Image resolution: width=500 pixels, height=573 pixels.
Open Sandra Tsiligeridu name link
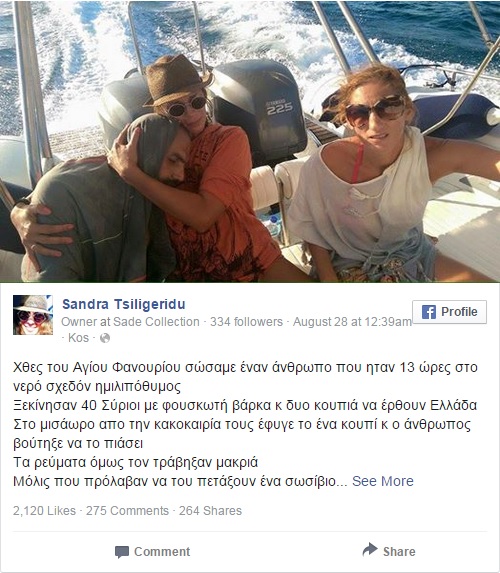click(124, 304)
